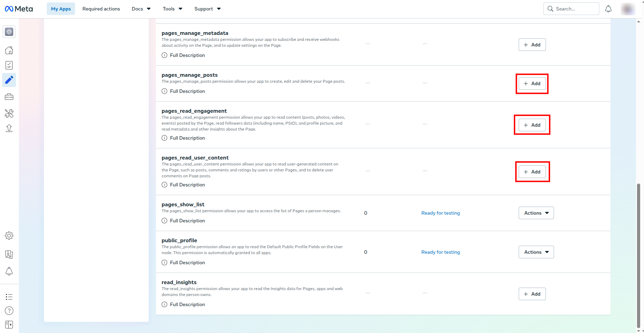Image resolution: width=644 pixels, height=333 pixels.
Task: Click the pages_show_list permission title
Action: click(x=183, y=205)
